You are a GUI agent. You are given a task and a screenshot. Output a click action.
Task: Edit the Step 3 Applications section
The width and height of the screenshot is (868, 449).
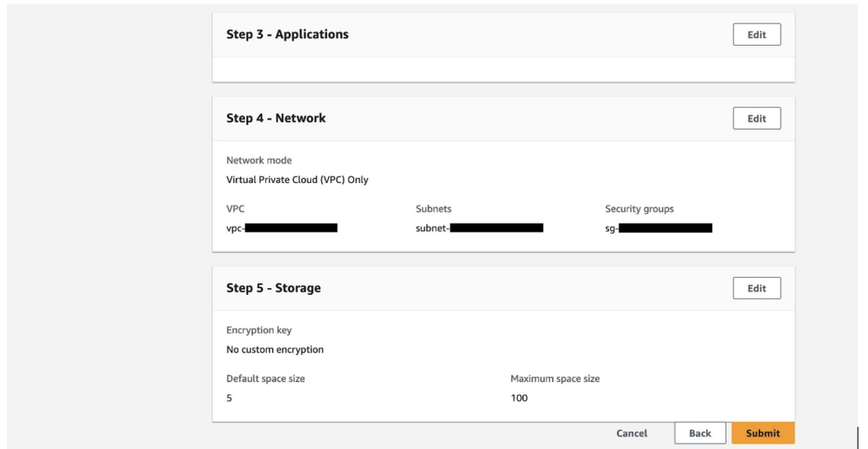pos(756,35)
